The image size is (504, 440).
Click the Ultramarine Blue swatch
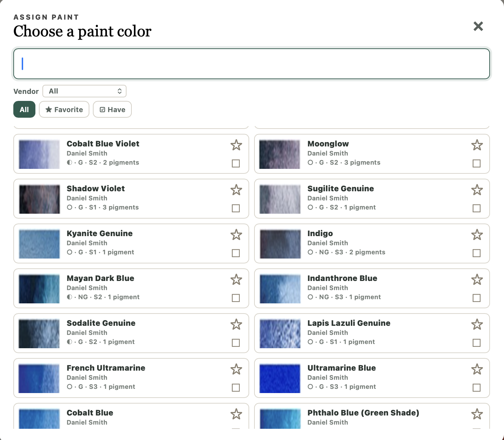coord(280,378)
